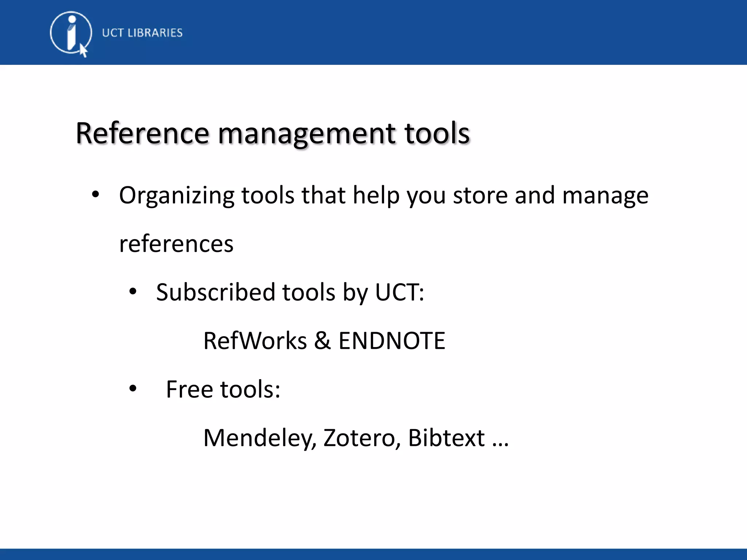Select the "Free tools:" sub-bullet text
747x560 pixels.
click(223, 389)
